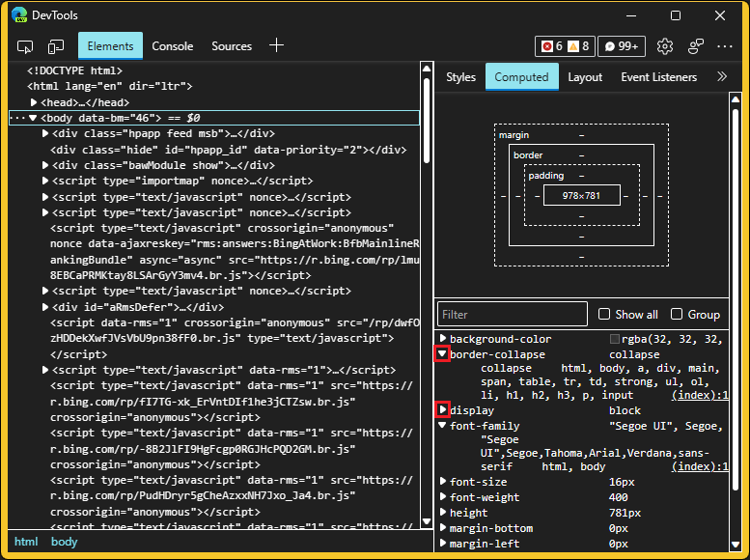This screenshot has width=750, height=560.
Task: Toggle device emulation mode icon
Action: tap(56, 46)
